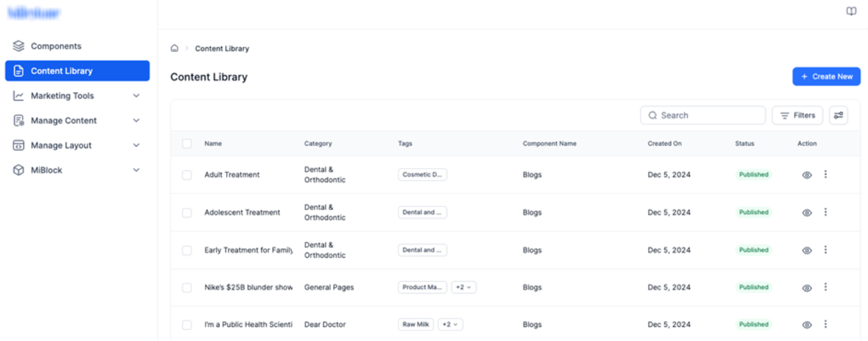The height and width of the screenshot is (341, 868).
Task: Open three-dot menu for Adolescent Treatment
Action: pos(825,212)
